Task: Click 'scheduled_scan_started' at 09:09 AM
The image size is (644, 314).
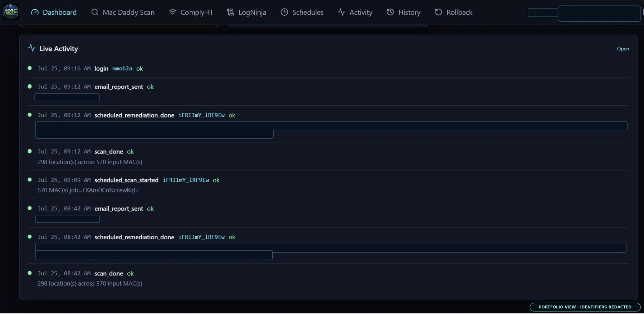Action: pos(126,180)
